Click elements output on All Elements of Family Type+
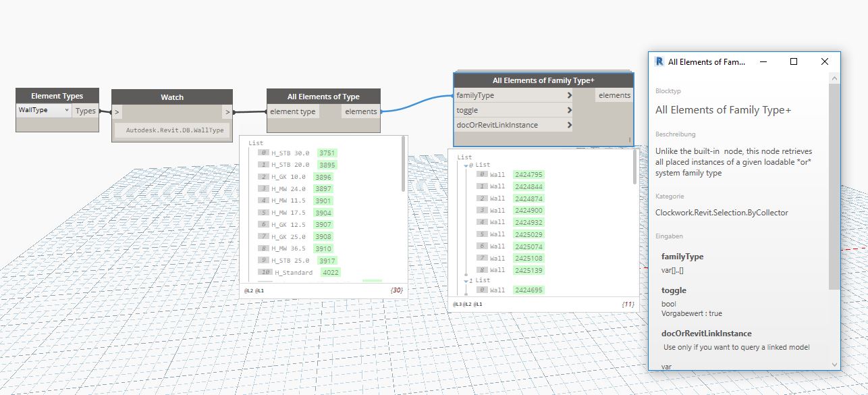The width and height of the screenshot is (868, 395). (x=615, y=95)
